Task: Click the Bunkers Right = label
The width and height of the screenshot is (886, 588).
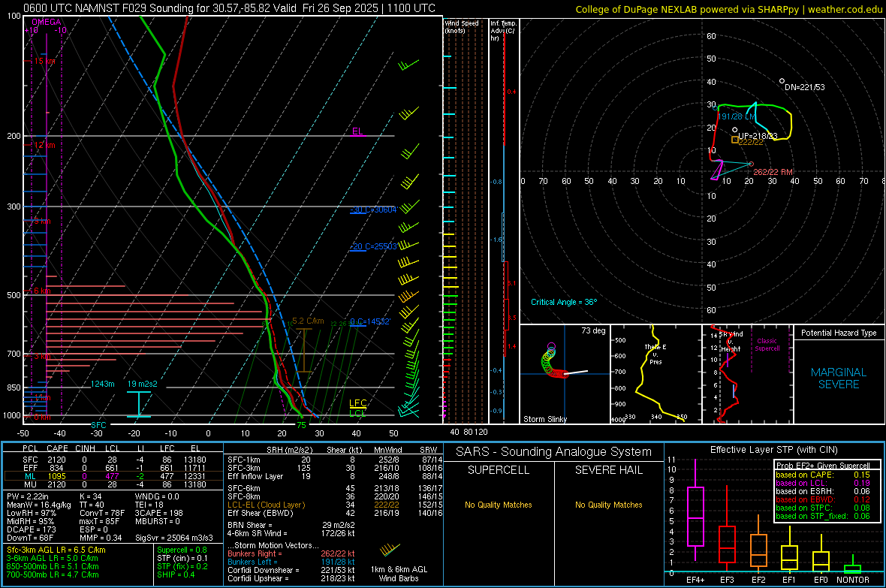Action: [255, 553]
